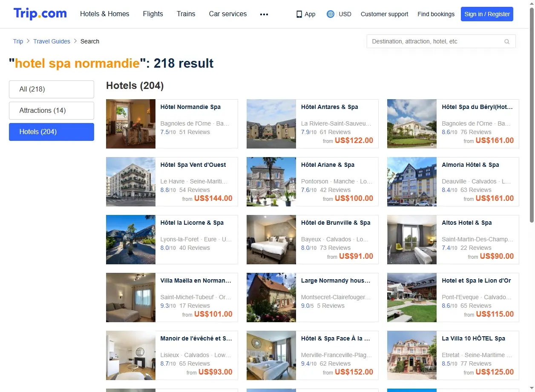
Task: Click Hotel et Spa le Lion d'Or title
Action: pyautogui.click(x=476, y=280)
